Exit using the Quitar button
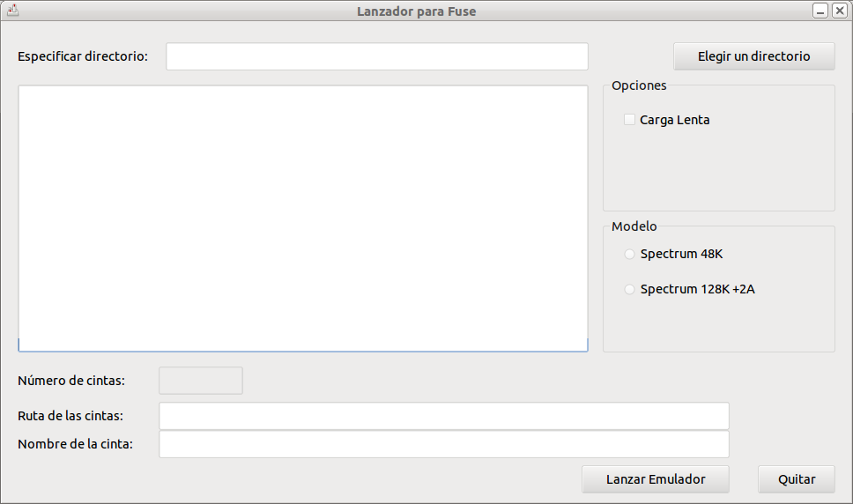853x504 pixels. pyautogui.click(x=797, y=479)
